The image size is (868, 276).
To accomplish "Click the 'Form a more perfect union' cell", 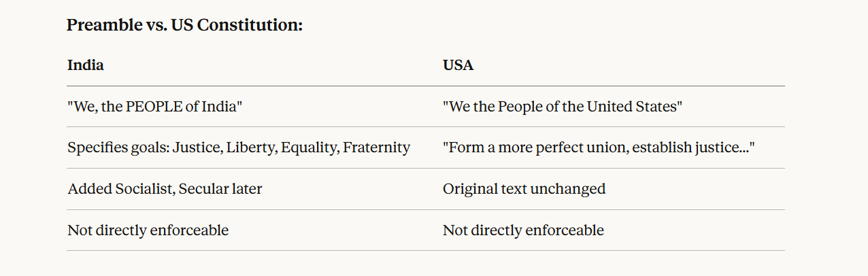I will (599, 148).
